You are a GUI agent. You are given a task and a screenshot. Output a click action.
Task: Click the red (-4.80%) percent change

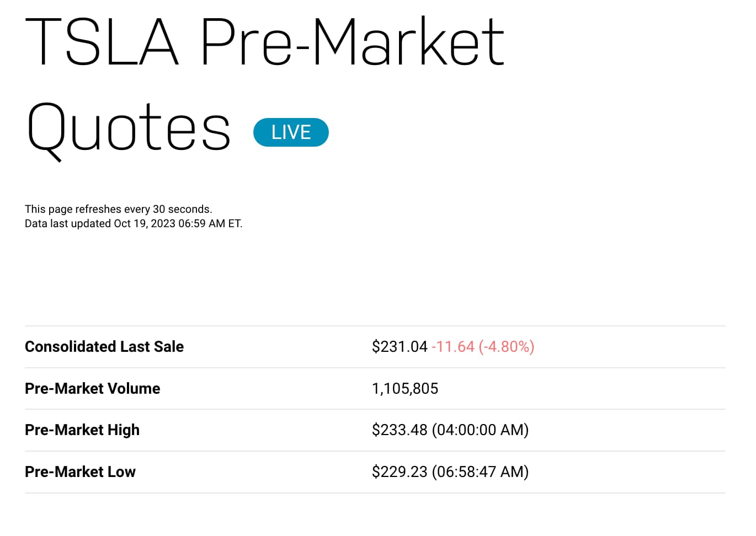pyautogui.click(x=506, y=346)
